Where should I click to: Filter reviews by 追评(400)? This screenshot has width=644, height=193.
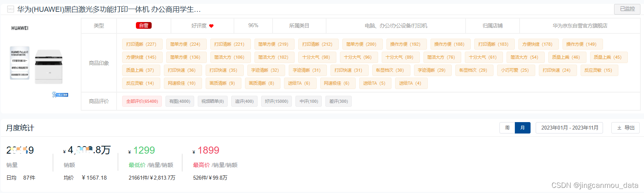(x=244, y=101)
